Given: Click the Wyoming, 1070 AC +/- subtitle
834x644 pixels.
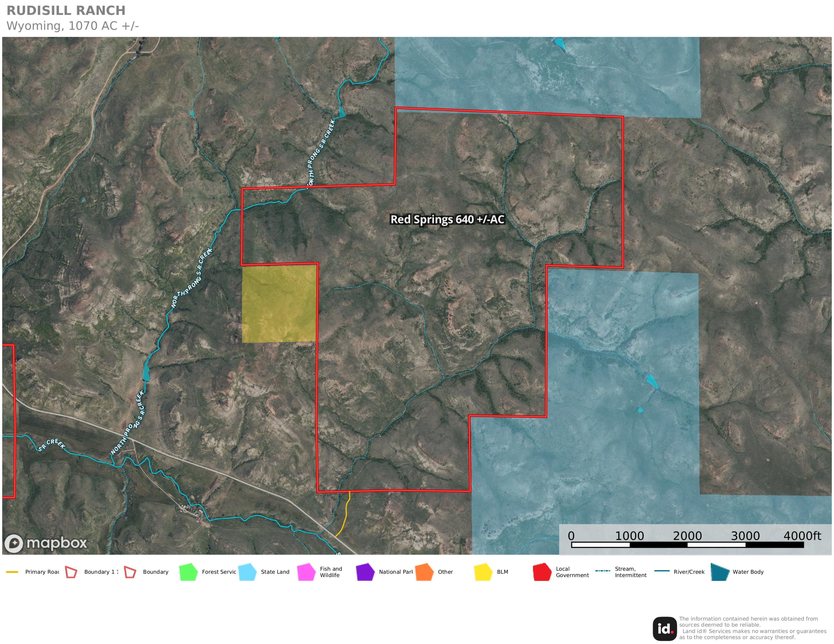Looking at the screenshot, I should pyautogui.click(x=73, y=26).
